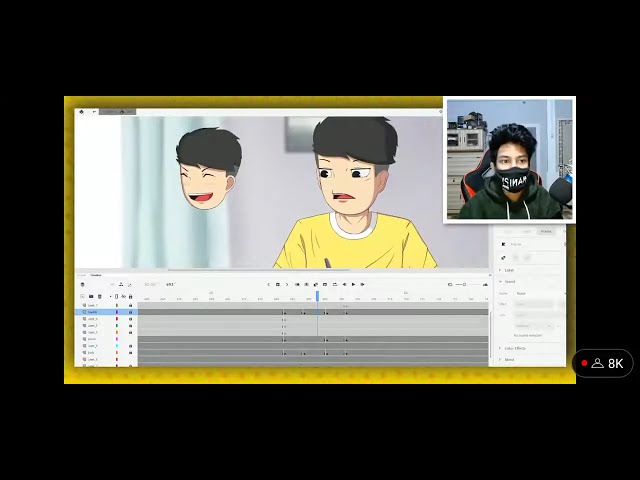Image resolution: width=640 pixels, height=480 pixels.
Task: Click the laughing head on stage
Action: click(209, 169)
